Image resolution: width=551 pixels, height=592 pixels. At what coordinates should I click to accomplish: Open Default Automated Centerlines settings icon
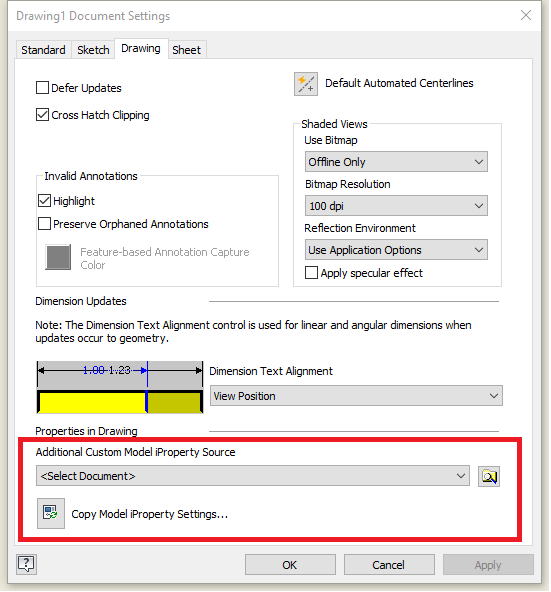pos(306,84)
